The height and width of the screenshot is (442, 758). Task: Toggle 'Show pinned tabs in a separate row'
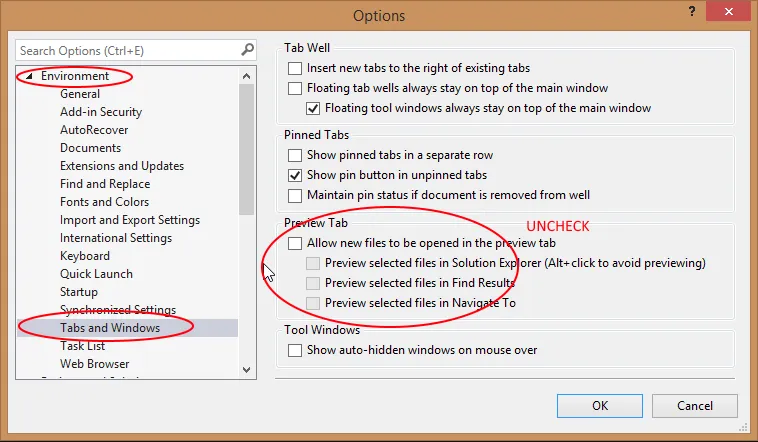tap(295, 155)
